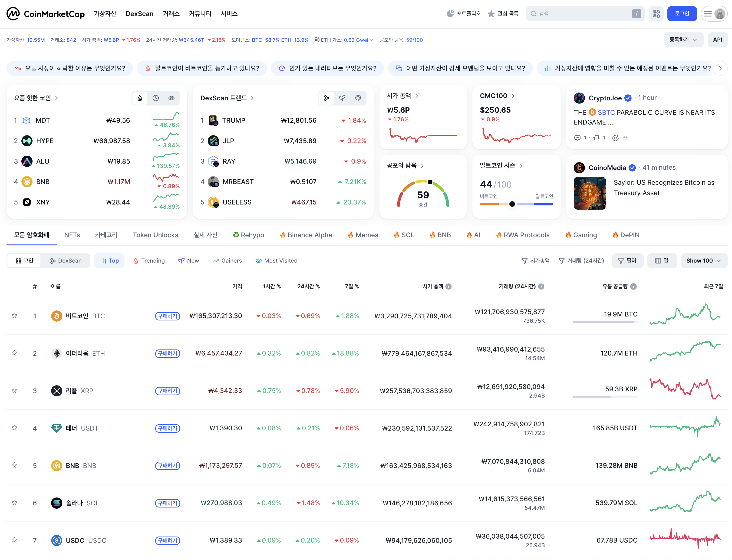Select the clock icon in hot coins card
The width and height of the screenshot is (732, 560).
[x=156, y=98]
